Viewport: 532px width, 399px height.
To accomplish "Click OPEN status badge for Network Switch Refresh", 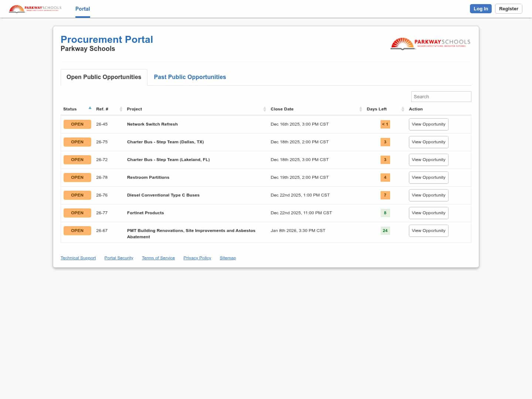I will coord(77,124).
